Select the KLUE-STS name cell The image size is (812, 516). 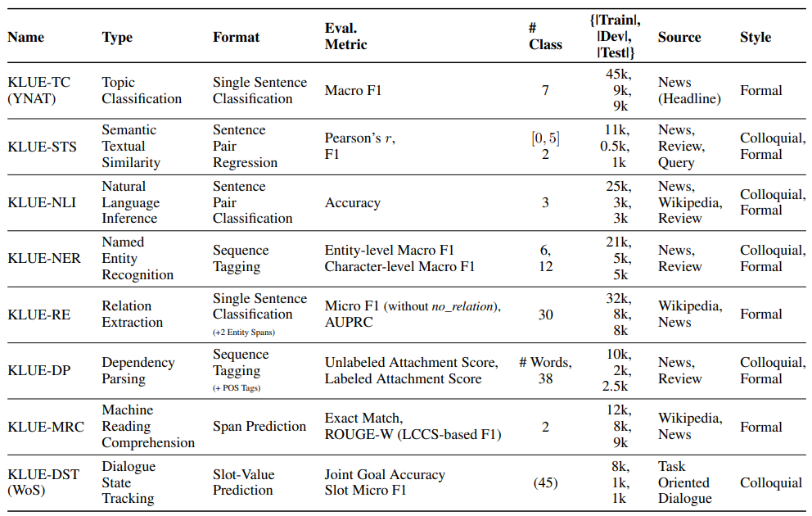[43, 147]
